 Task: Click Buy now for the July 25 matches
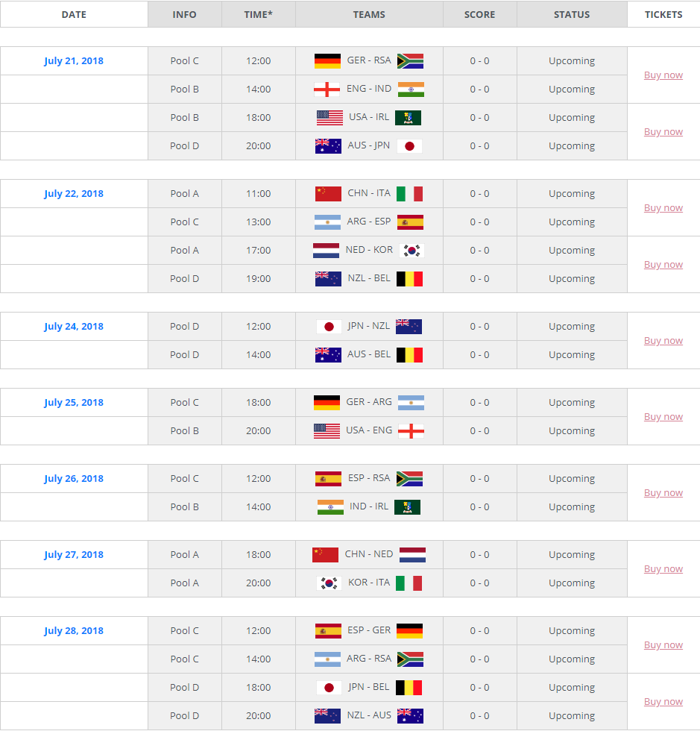coord(663,416)
